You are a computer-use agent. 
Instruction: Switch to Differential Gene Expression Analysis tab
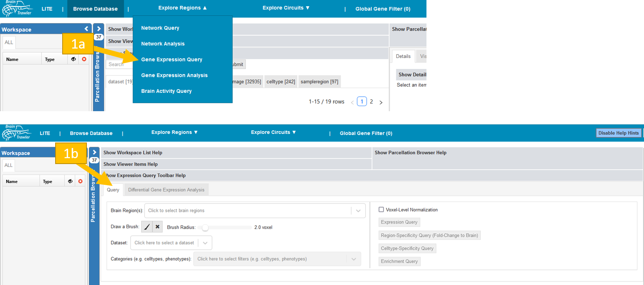pyautogui.click(x=166, y=190)
